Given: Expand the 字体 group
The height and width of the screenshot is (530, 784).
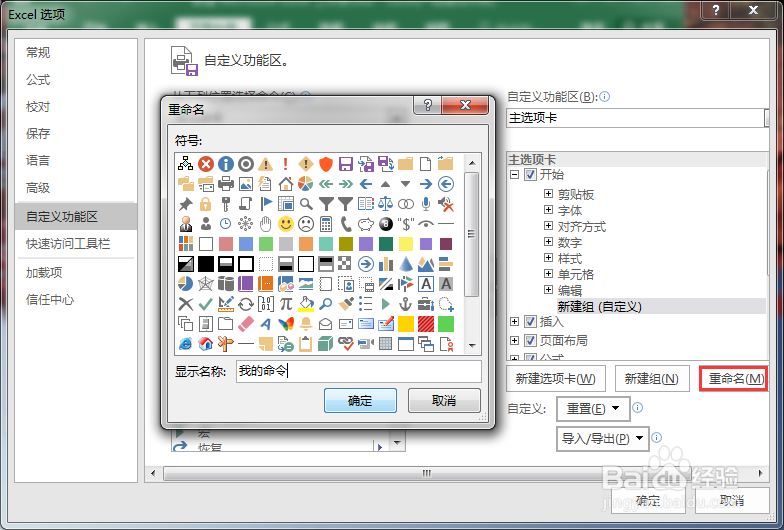Looking at the screenshot, I should point(548,210).
